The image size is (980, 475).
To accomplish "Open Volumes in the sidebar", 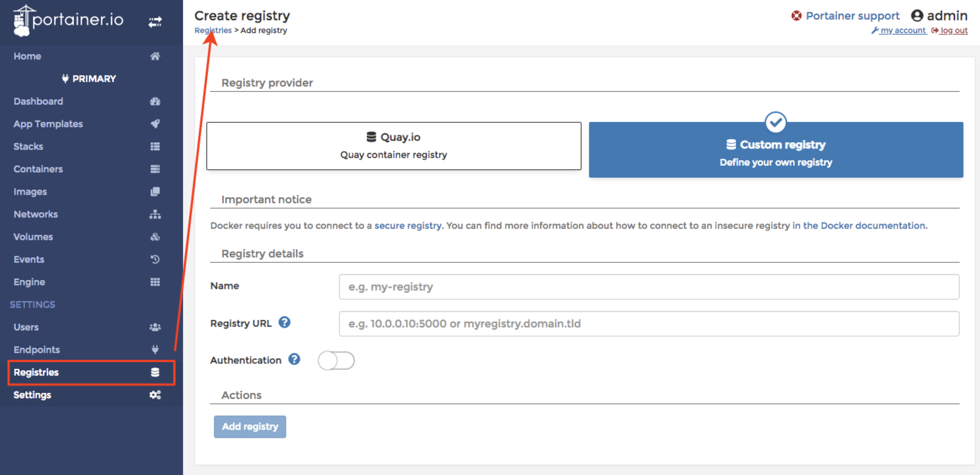I will coord(33,236).
